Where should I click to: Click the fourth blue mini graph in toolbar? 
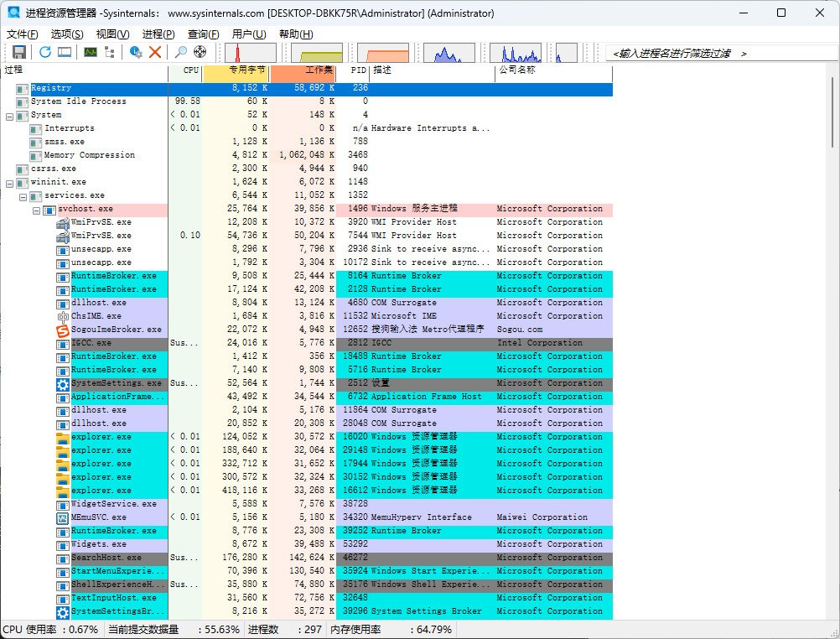coord(449,53)
